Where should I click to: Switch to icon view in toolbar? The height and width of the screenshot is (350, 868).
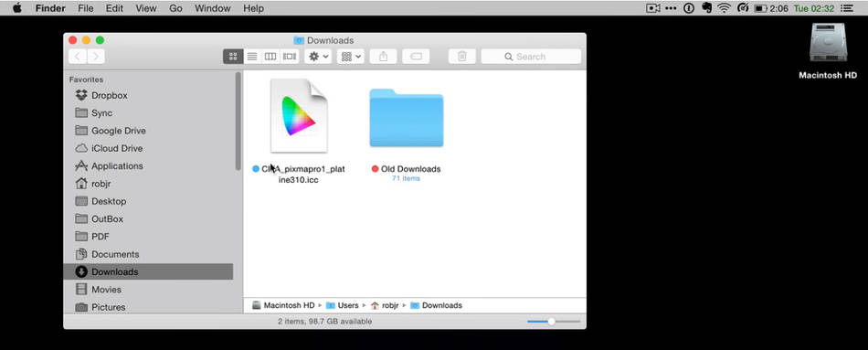tap(233, 57)
